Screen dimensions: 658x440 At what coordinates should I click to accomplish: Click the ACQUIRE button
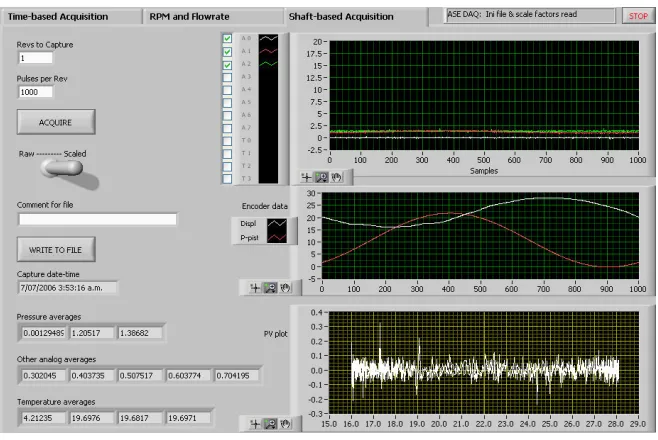pyautogui.click(x=56, y=122)
